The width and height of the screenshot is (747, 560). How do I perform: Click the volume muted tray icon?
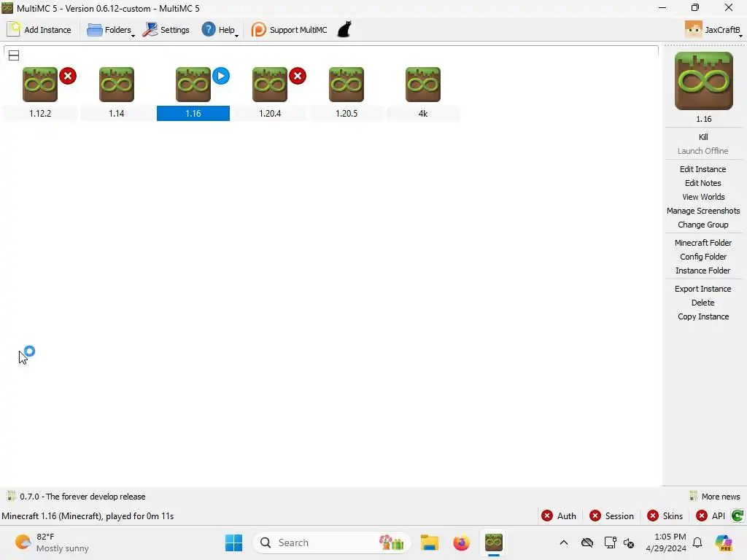629,542
